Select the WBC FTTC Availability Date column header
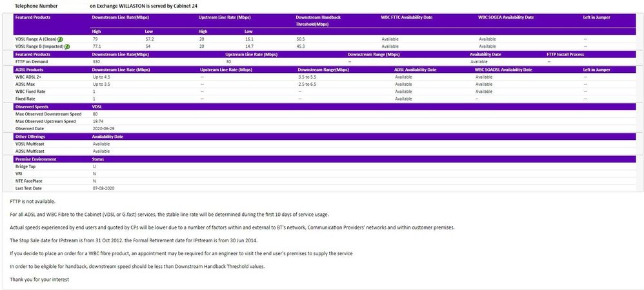The height and width of the screenshot is (290, 644). point(407,17)
